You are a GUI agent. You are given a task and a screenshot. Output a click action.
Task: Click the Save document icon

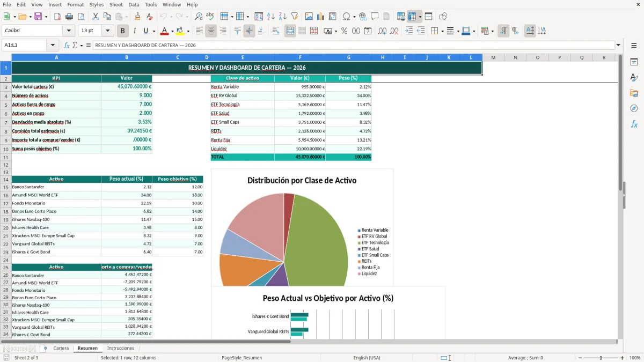(38, 17)
